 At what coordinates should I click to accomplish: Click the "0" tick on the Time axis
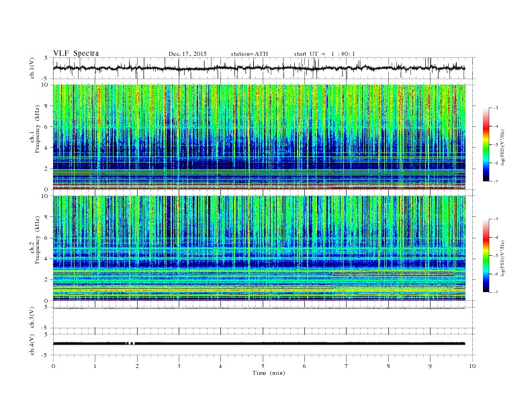pyautogui.click(x=53, y=366)
